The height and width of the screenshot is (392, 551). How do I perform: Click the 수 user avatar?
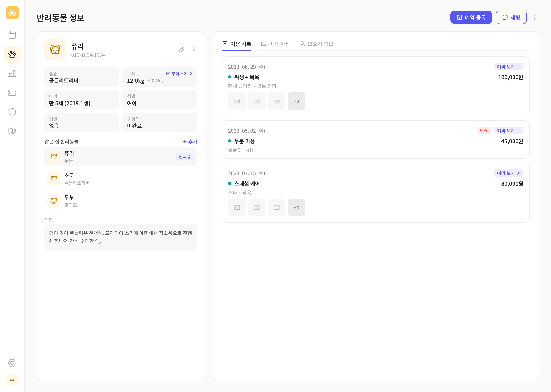click(x=12, y=380)
